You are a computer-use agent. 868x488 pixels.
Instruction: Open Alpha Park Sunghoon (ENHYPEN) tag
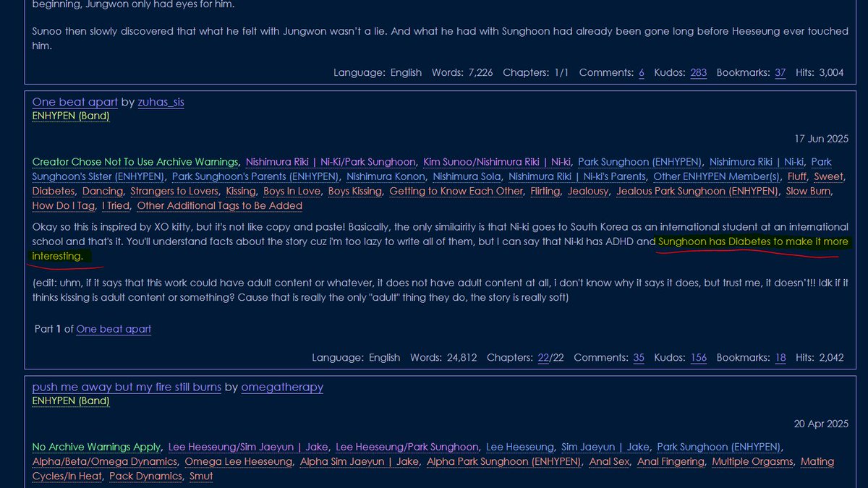[x=504, y=461]
